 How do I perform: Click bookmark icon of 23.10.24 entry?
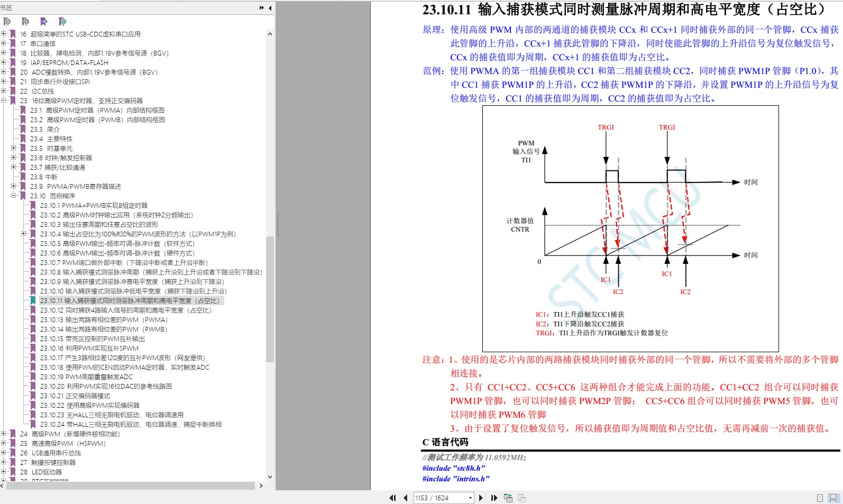tap(33, 425)
